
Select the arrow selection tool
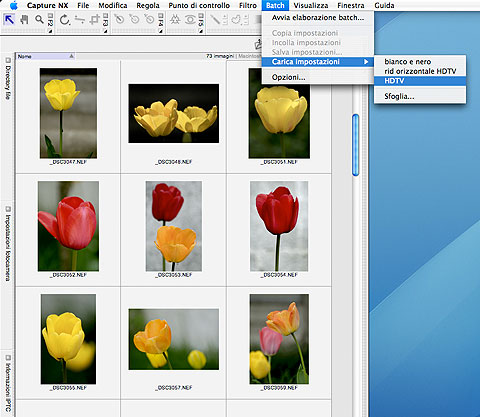[9, 20]
